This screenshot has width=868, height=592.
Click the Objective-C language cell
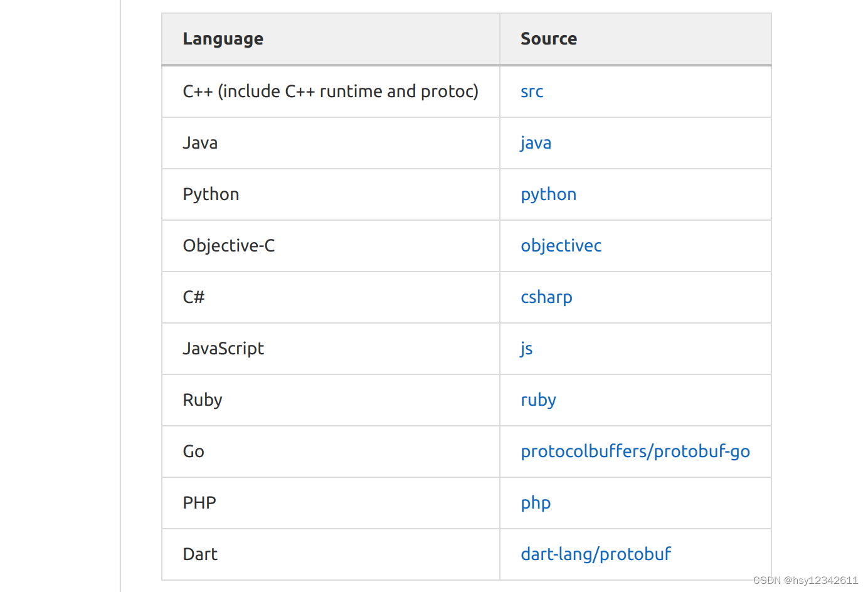228,246
